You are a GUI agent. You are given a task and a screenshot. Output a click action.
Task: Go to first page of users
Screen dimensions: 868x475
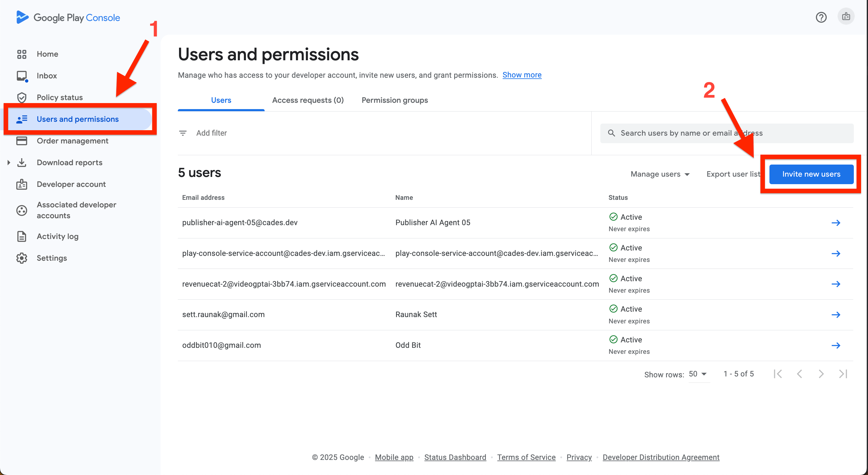(778, 374)
